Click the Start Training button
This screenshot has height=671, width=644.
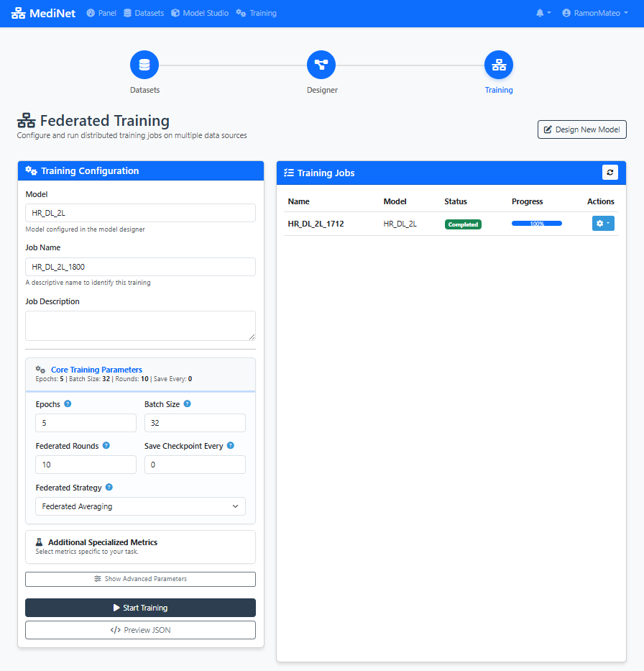(140, 608)
